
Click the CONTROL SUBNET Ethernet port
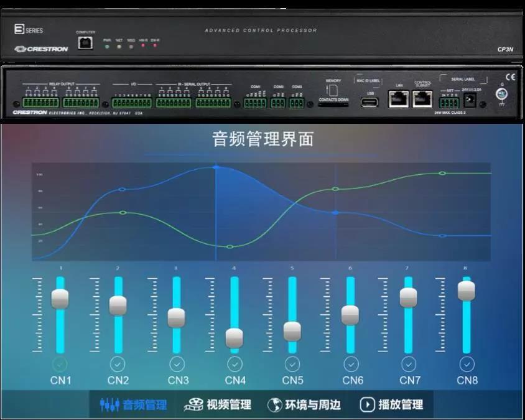tap(422, 99)
